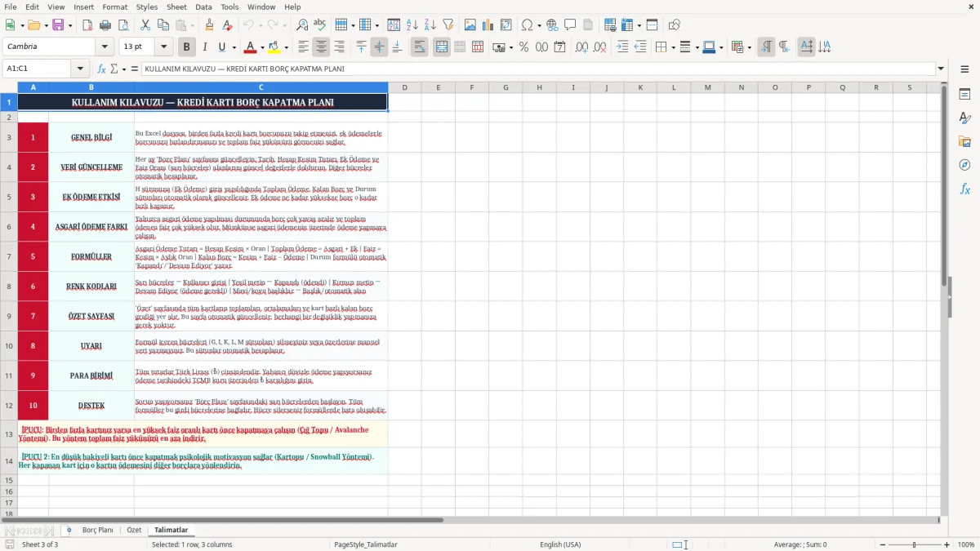The height and width of the screenshot is (551, 980).
Task: Sort ascending A to Z
Action: coord(412,25)
